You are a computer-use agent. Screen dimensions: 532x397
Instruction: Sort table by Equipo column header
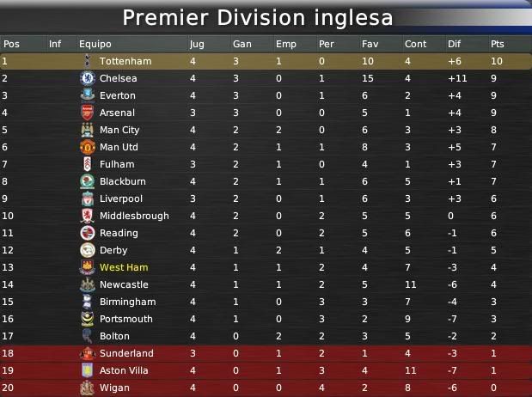point(95,44)
